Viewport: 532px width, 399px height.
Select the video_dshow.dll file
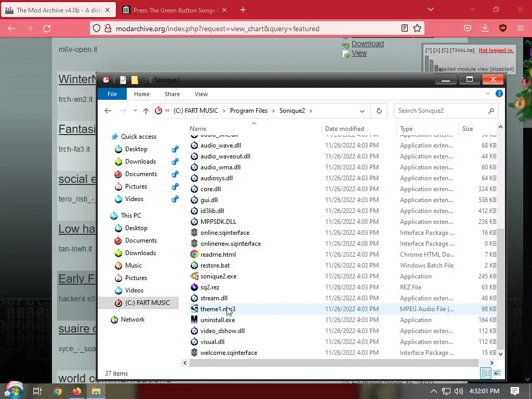click(343, 331)
